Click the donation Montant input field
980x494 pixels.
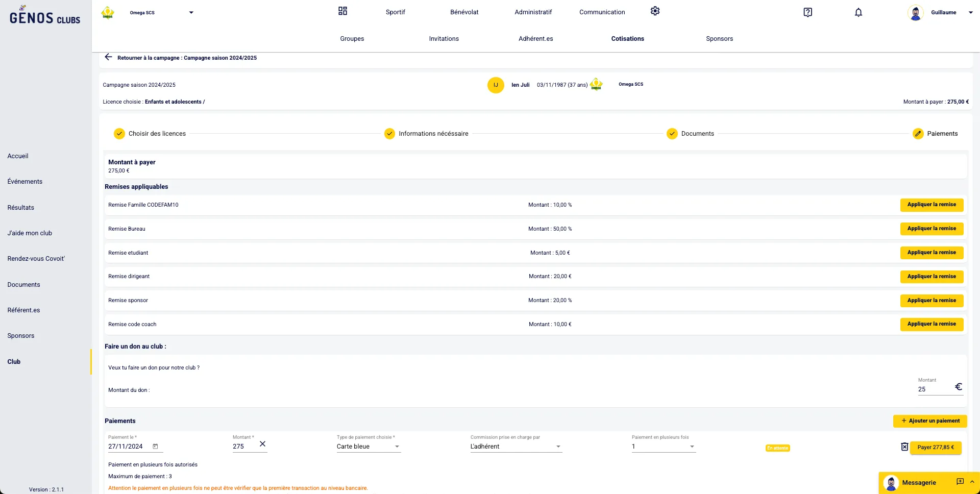coord(934,389)
